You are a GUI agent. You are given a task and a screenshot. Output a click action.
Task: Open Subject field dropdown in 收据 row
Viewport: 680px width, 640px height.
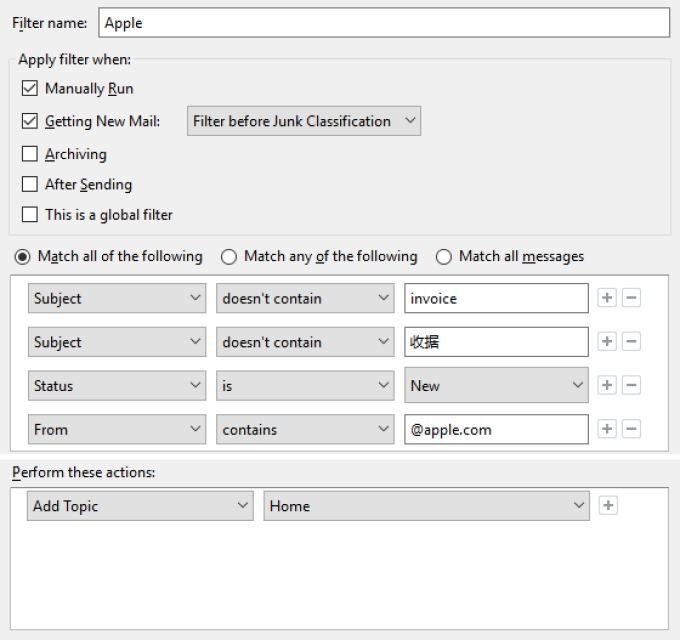pos(117,342)
